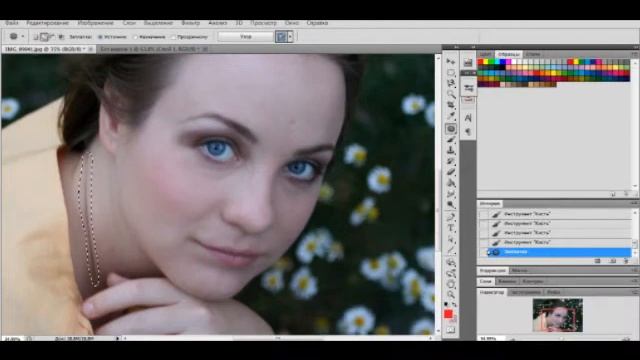Open the collapsed Paragraph panel icon
Screen dimensions: 640x360
(468, 132)
